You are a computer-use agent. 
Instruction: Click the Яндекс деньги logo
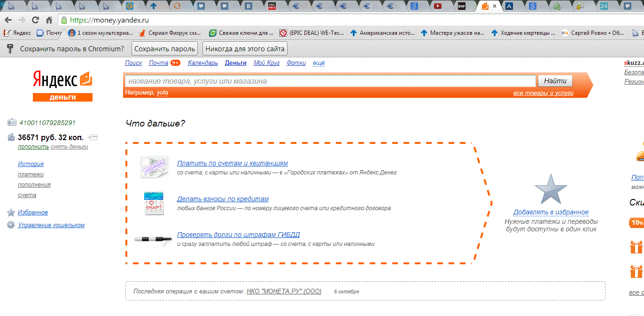(62, 86)
